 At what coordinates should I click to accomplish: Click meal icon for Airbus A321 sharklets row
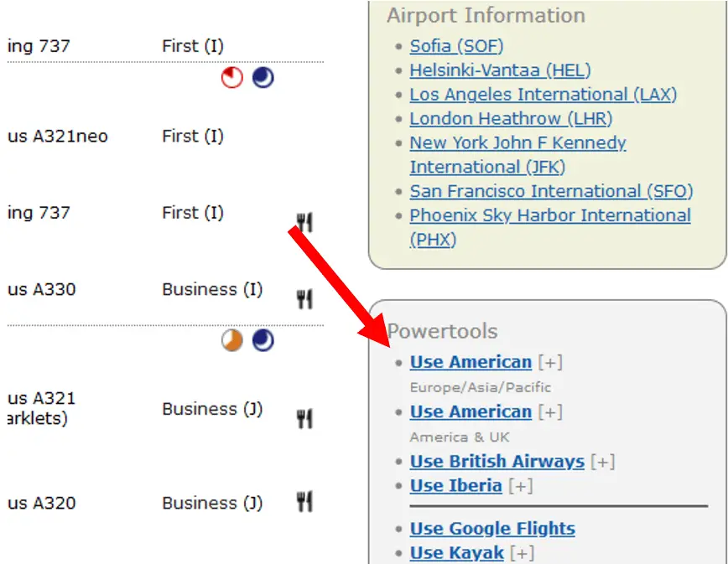pyautogui.click(x=304, y=418)
